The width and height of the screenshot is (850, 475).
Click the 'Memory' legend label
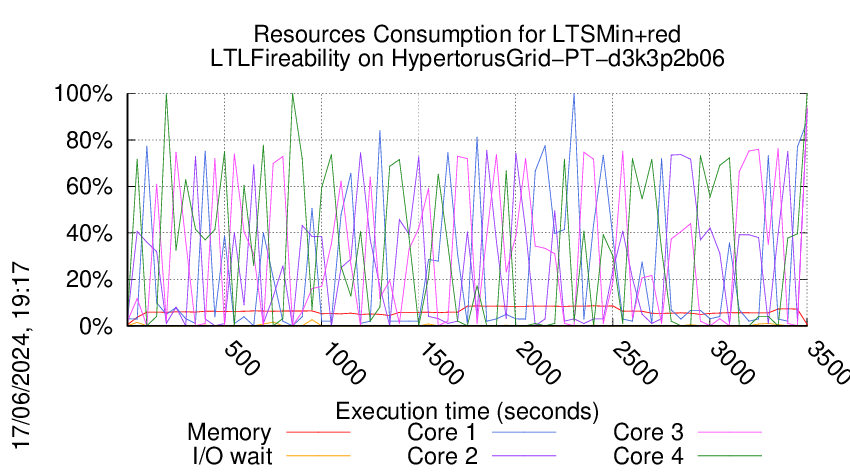click(x=229, y=433)
